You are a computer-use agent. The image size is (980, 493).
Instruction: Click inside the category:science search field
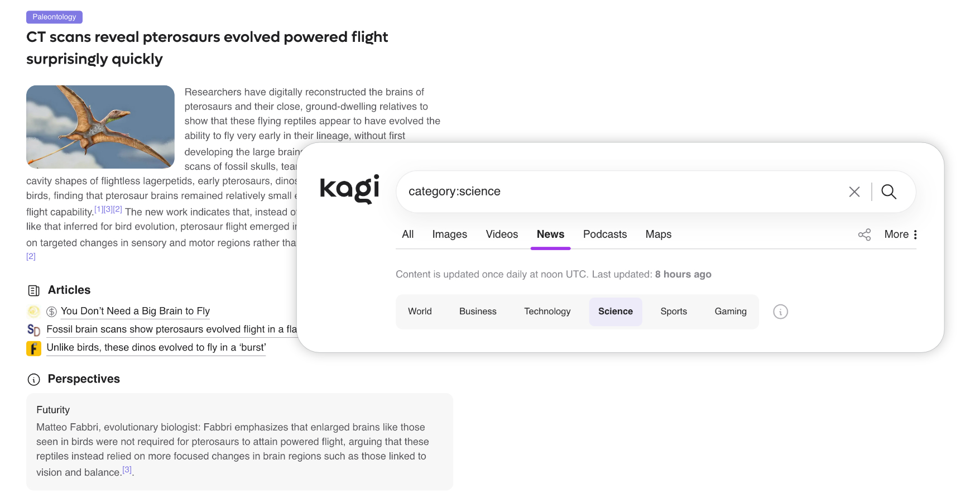click(558, 192)
